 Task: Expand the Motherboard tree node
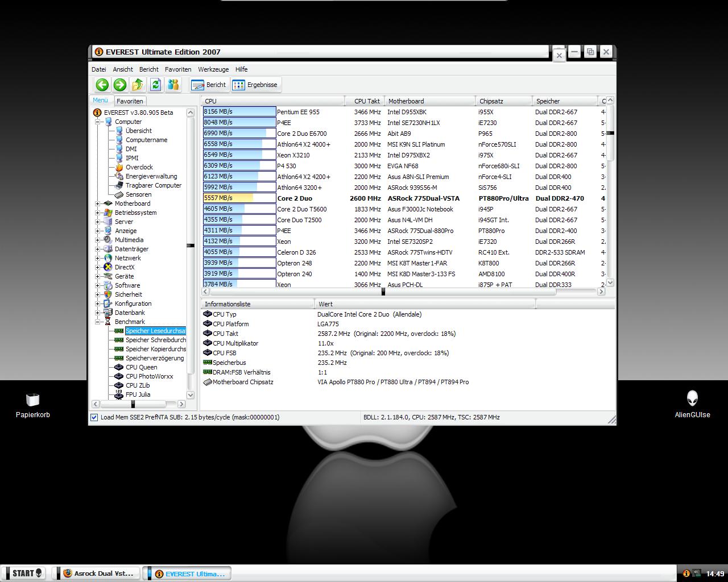[x=98, y=203]
